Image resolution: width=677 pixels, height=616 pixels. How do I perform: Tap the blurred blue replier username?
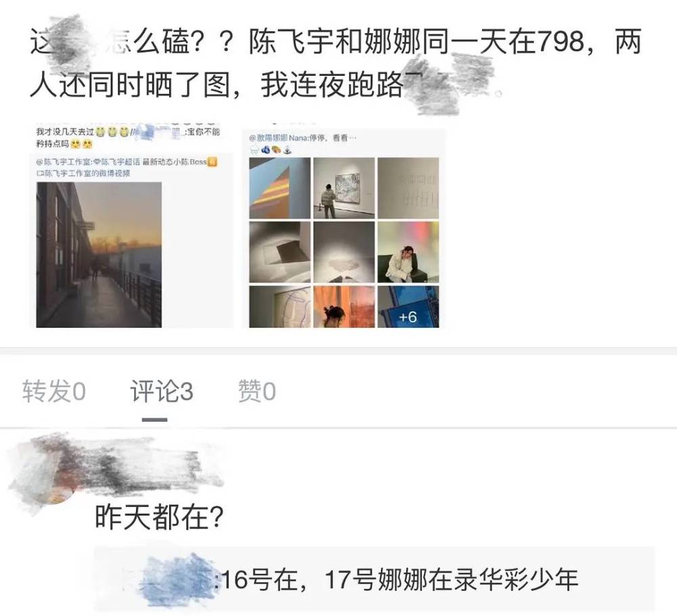coord(177,579)
